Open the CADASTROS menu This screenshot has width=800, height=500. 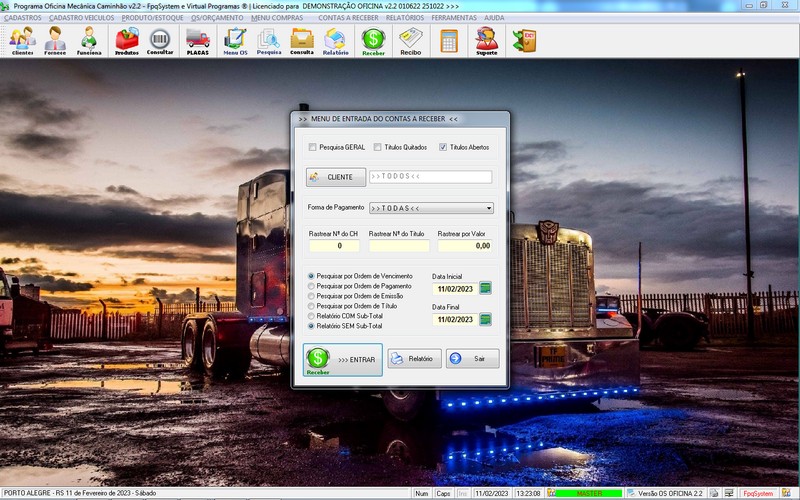point(23,18)
